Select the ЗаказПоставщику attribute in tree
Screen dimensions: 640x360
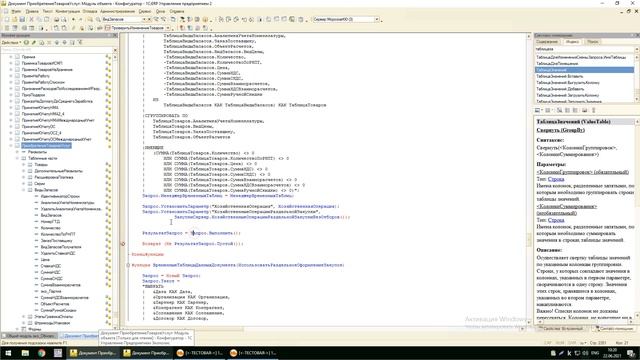click(56, 241)
